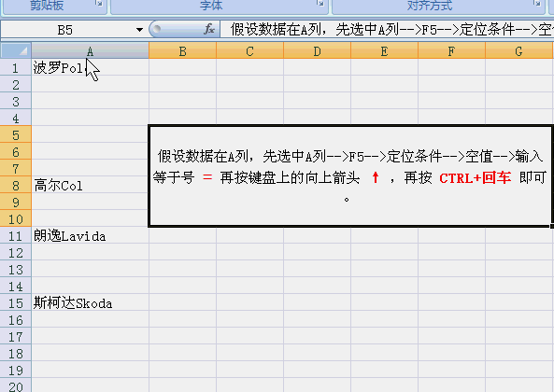This screenshot has width=554, height=392.
Task: Click cell containing 斯柯达Skoda
Action: pos(90,303)
